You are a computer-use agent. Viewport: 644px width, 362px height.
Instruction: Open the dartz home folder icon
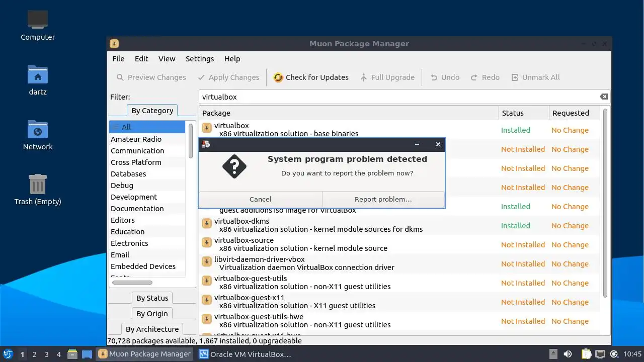pyautogui.click(x=38, y=74)
